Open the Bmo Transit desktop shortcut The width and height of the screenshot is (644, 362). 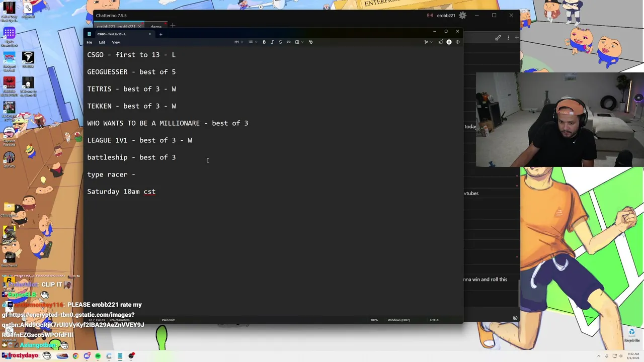click(9, 259)
